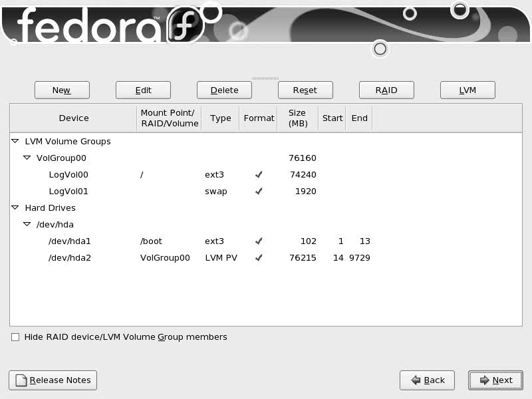Sort by the Device column header
Screen dimensions: 532x399
coord(74,118)
